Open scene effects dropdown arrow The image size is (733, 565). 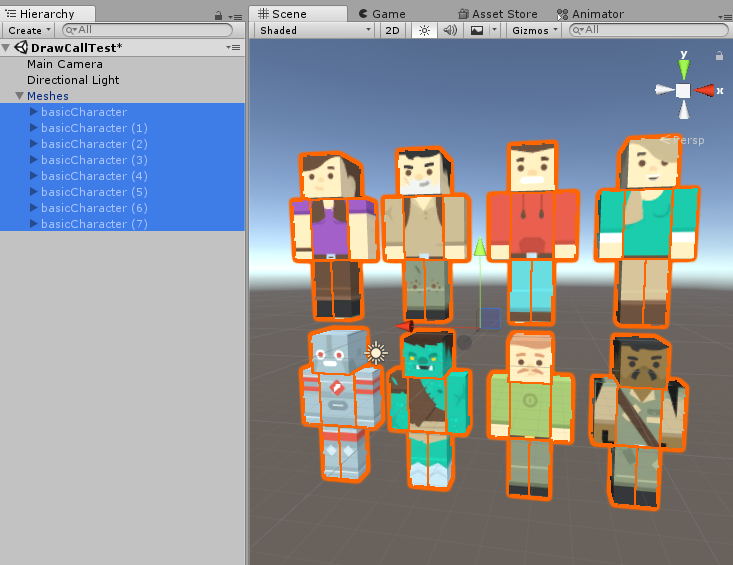(x=495, y=30)
